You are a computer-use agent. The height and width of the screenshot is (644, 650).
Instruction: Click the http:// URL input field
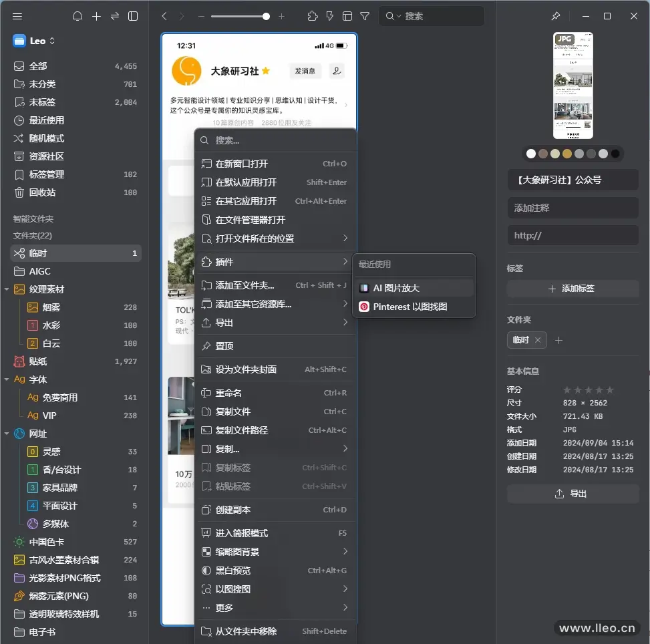coord(573,235)
